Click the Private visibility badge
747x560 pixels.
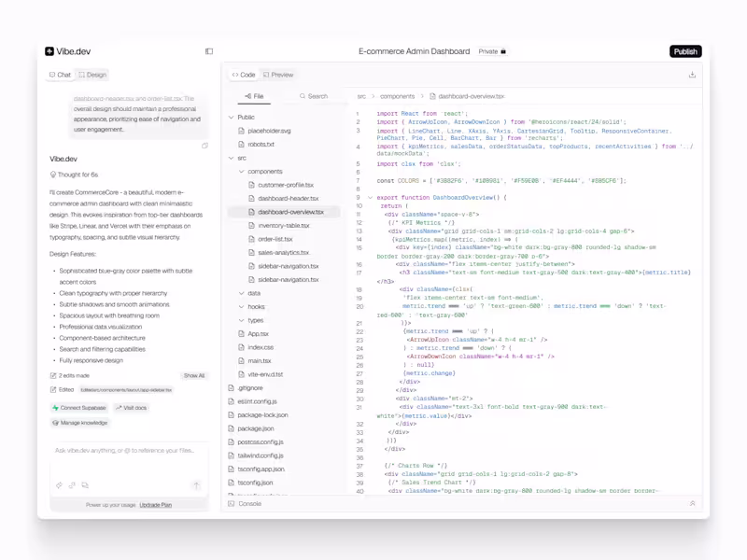click(x=493, y=51)
